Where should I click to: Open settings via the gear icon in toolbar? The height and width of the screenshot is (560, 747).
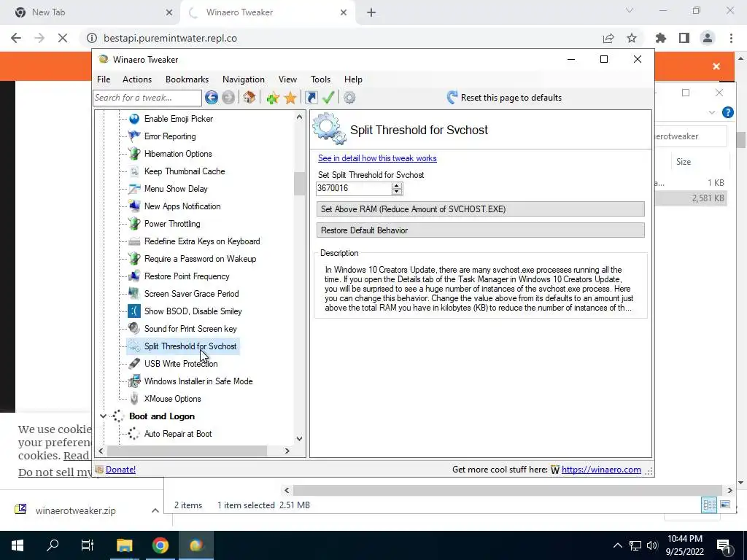pos(349,98)
